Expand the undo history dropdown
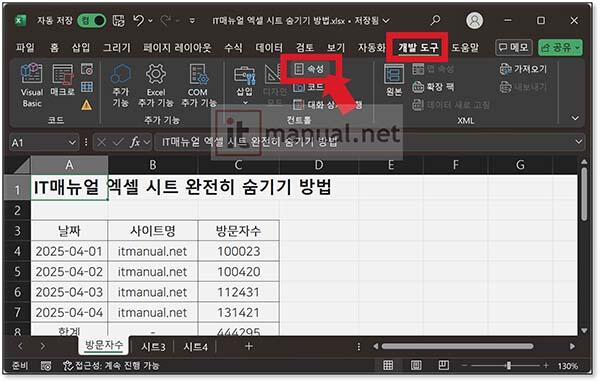The height and width of the screenshot is (382, 600). click(x=150, y=21)
